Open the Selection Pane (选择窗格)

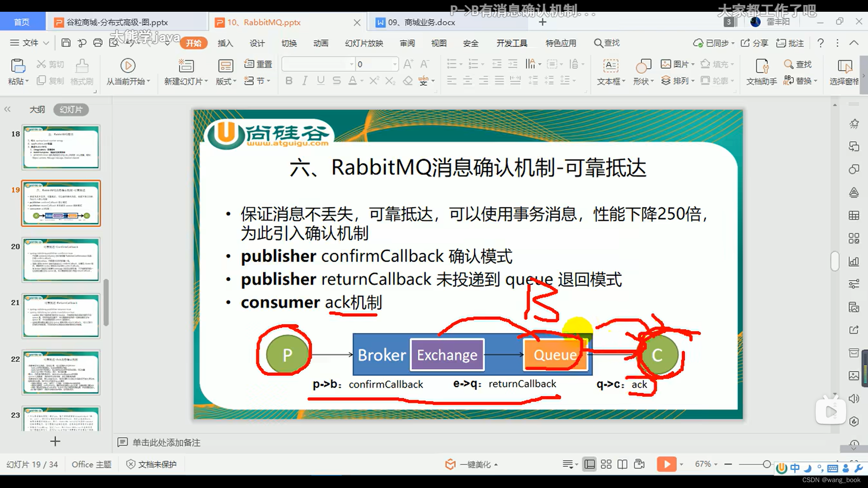tap(844, 71)
